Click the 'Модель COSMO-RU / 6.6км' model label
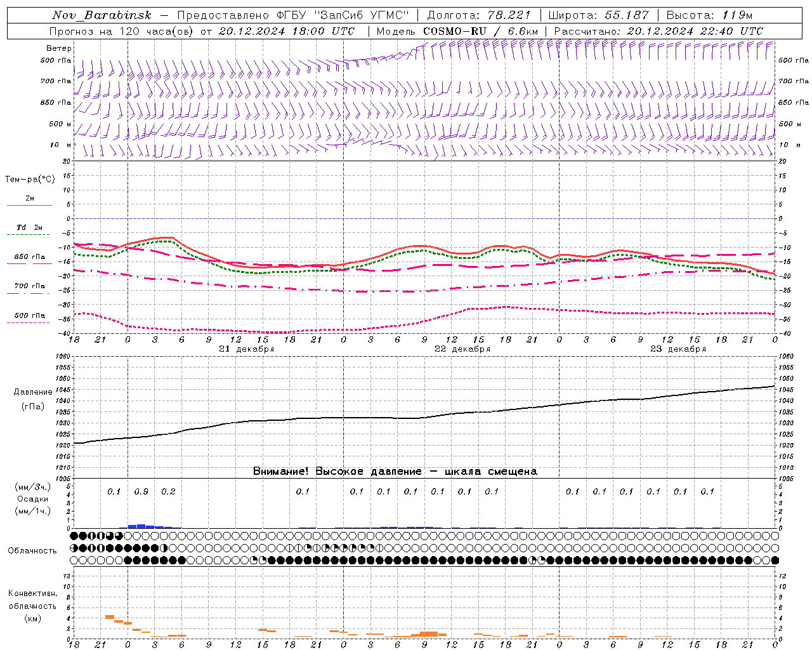Image resolution: width=812 pixels, height=650 pixels. [457, 31]
